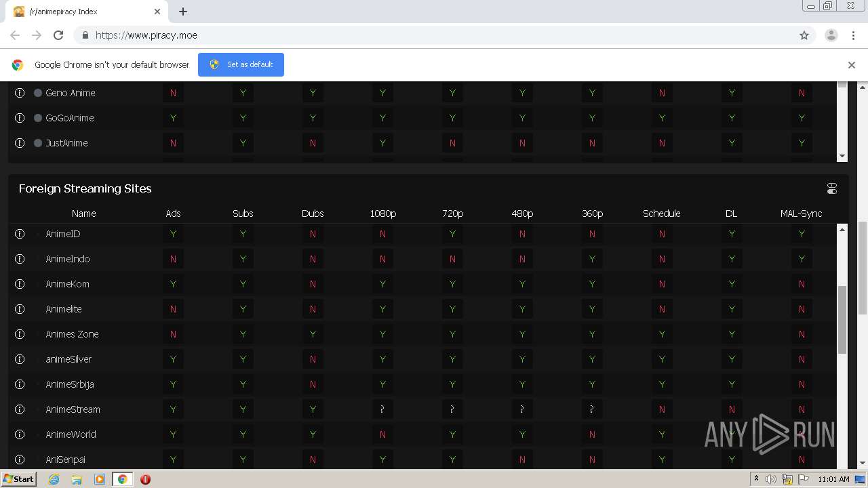
Task: Open Chrome three-dot menu
Action: (x=853, y=35)
